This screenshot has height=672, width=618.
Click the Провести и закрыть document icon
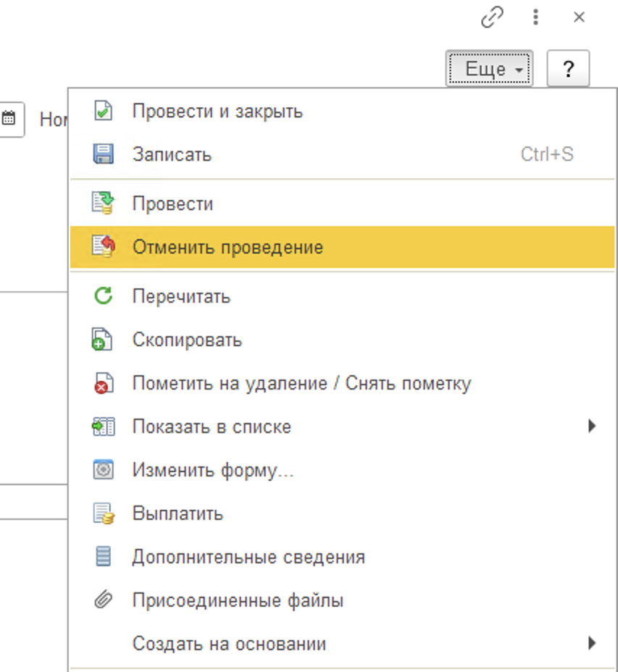[x=103, y=111]
